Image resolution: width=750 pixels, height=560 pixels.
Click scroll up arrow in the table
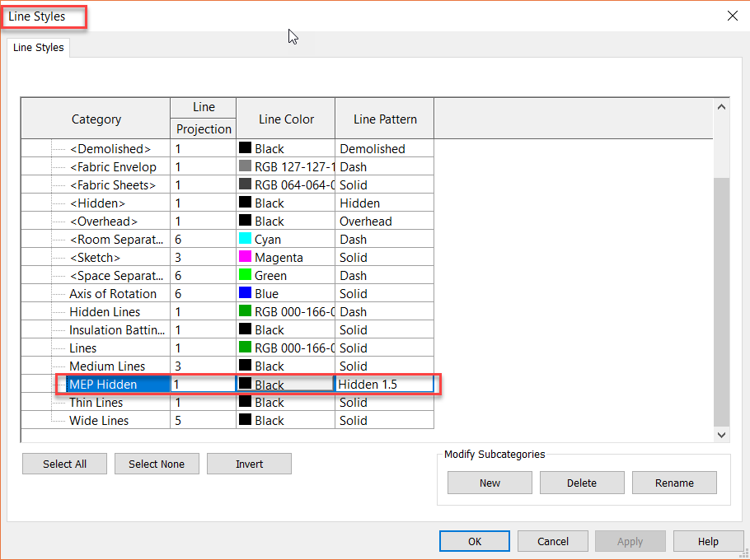click(721, 107)
